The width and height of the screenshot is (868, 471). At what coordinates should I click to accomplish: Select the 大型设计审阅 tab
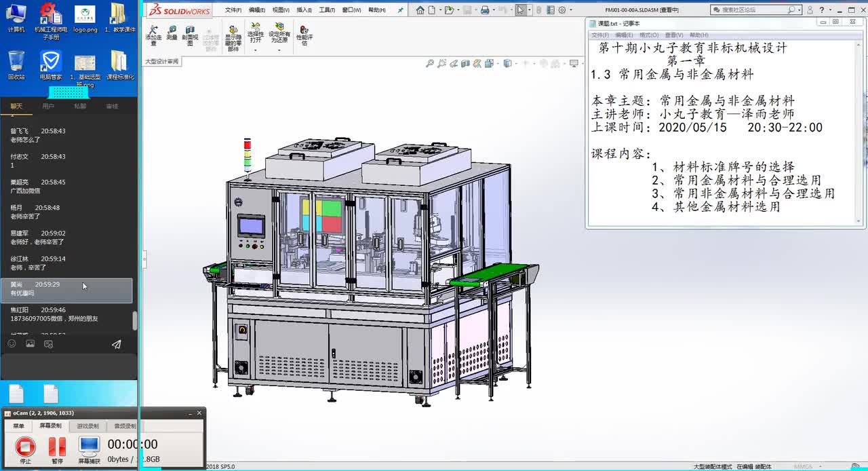click(x=161, y=61)
